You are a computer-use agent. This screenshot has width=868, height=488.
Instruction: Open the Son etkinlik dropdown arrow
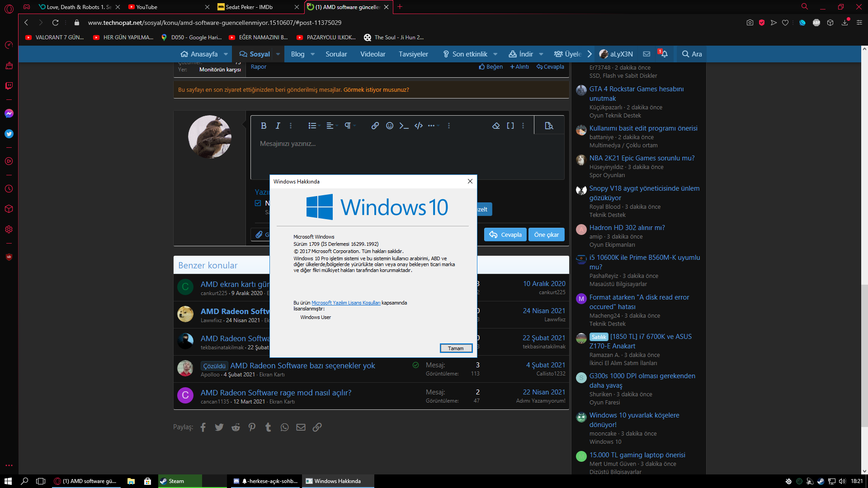(495, 54)
